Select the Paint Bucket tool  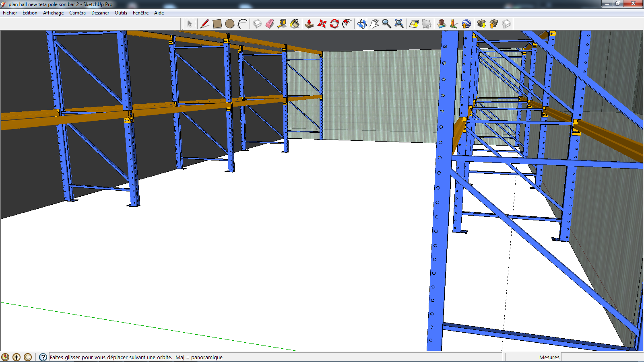(x=295, y=24)
